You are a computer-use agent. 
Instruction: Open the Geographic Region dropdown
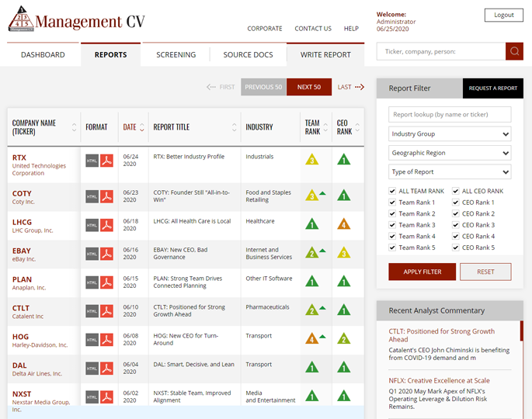450,153
